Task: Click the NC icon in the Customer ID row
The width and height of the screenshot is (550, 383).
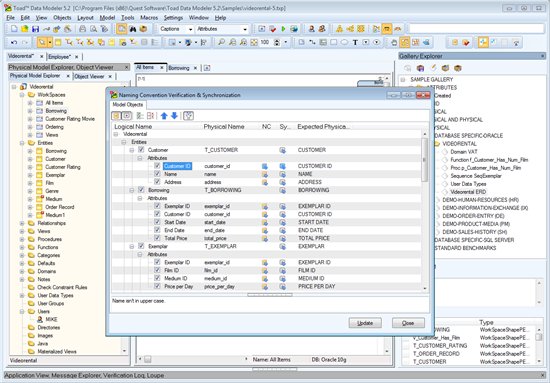Action: tap(265, 166)
